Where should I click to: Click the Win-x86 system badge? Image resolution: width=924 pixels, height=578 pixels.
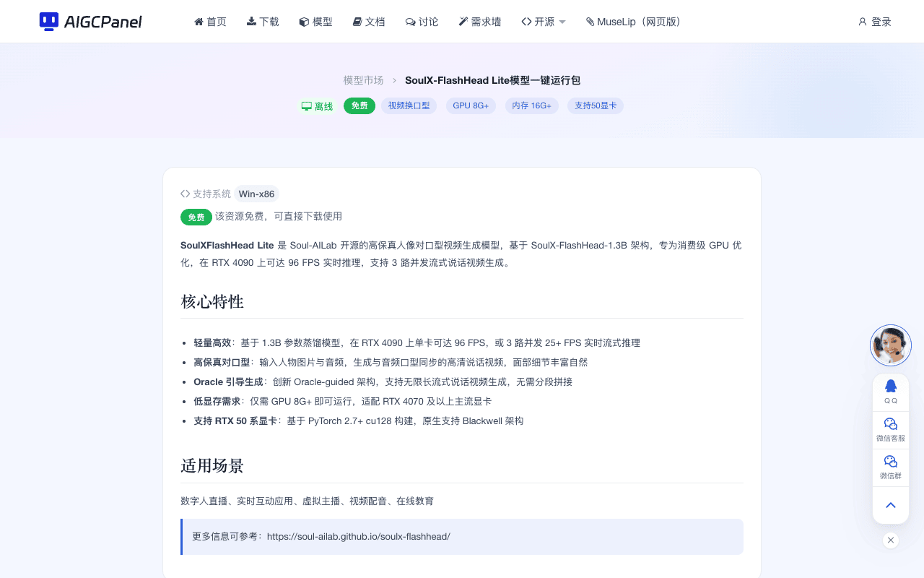click(256, 194)
